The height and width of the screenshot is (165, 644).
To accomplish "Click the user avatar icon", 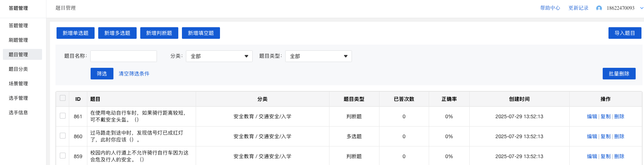I will click(599, 8).
